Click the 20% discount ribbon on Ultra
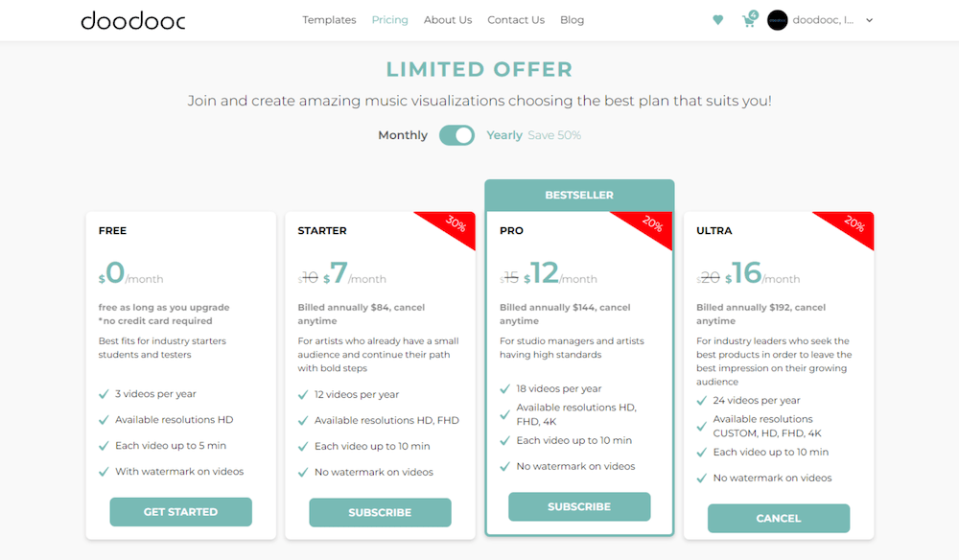Image resolution: width=959 pixels, height=560 pixels. point(853,226)
